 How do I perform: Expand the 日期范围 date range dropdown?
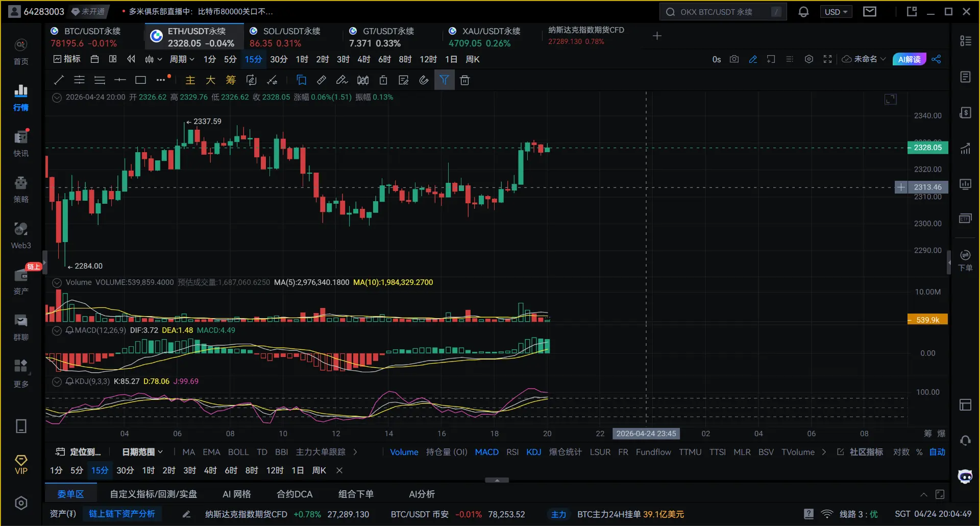click(x=142, y=452)
